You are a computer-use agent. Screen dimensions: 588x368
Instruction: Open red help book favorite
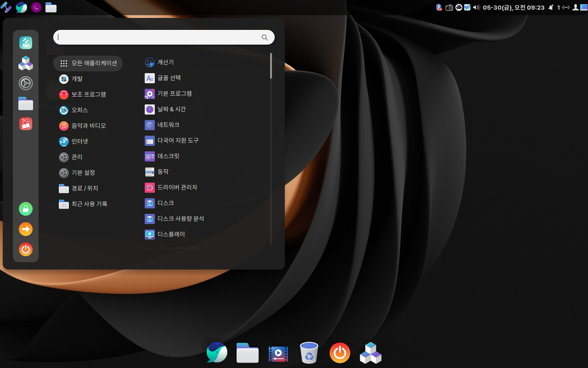26,124
